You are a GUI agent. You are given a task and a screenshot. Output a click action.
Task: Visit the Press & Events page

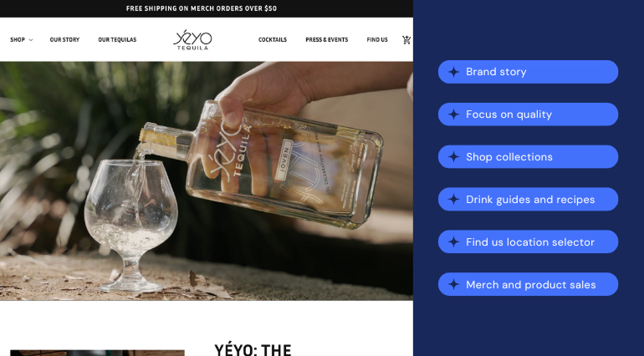326,40
